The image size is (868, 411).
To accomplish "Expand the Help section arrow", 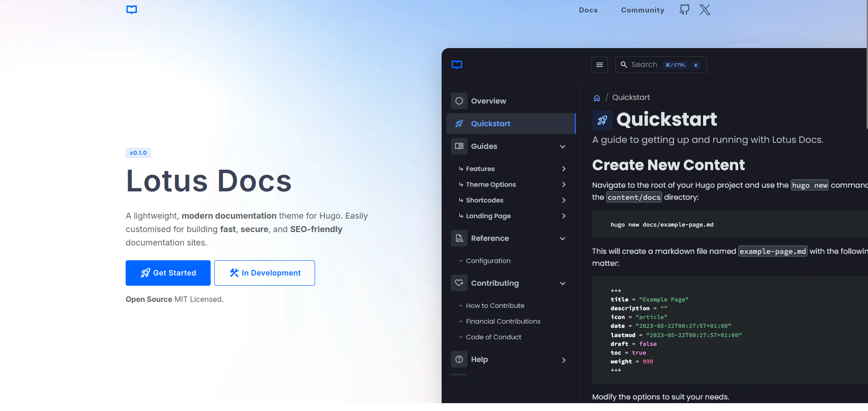I will (x=564, y=360).
